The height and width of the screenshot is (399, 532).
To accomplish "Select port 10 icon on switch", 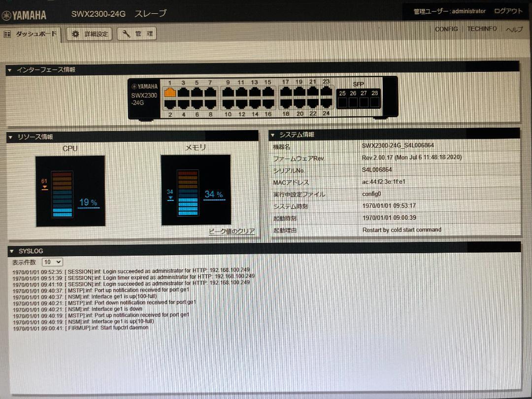I will [228, 103].
